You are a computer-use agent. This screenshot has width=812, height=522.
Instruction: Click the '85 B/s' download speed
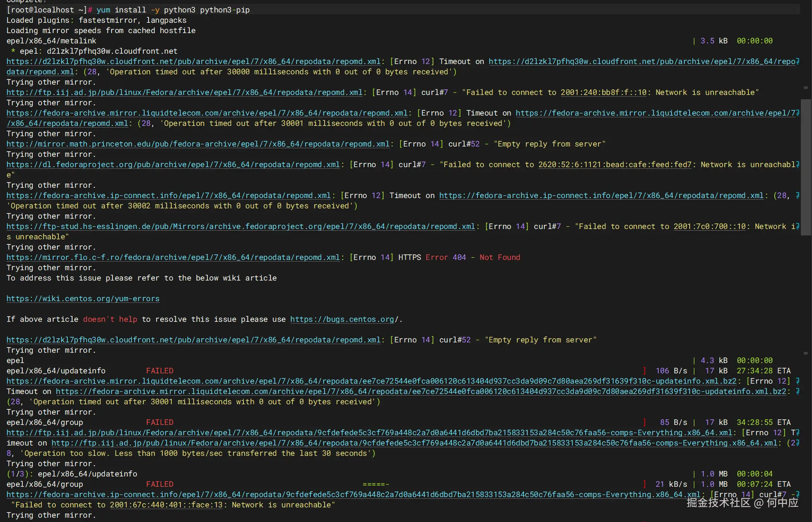click(x=673, y=422)
